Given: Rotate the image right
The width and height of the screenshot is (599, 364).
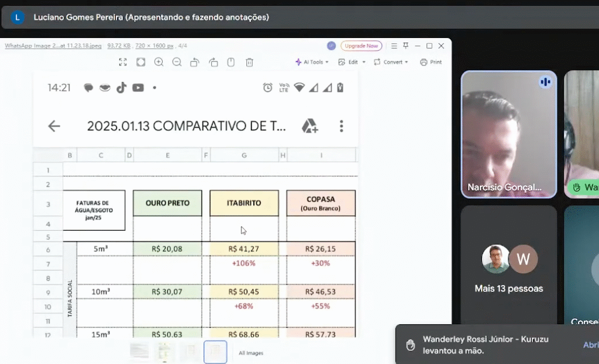Looking at the screenshot, I should point(213,62).
